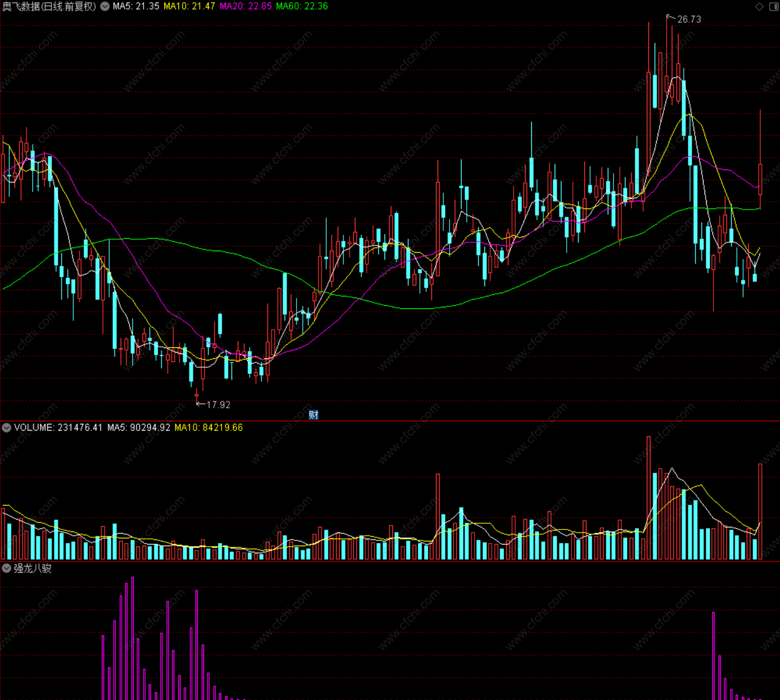
Task: Select the MA60: 22.36 label
Action: tap(302, 6)
